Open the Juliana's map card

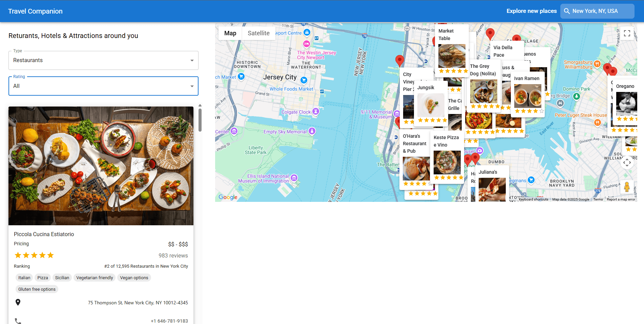tap(492, 184)
